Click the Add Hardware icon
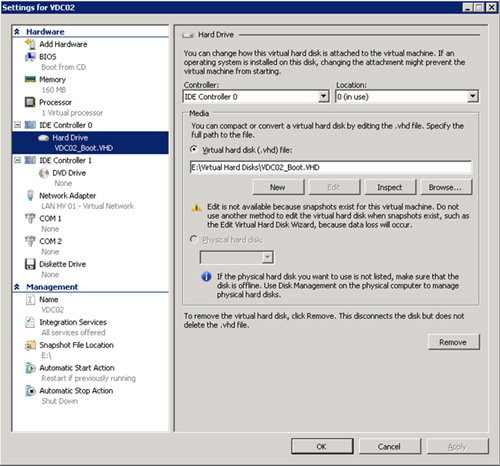The width and height of the screenshot is (500, 466). coord(30,44)
